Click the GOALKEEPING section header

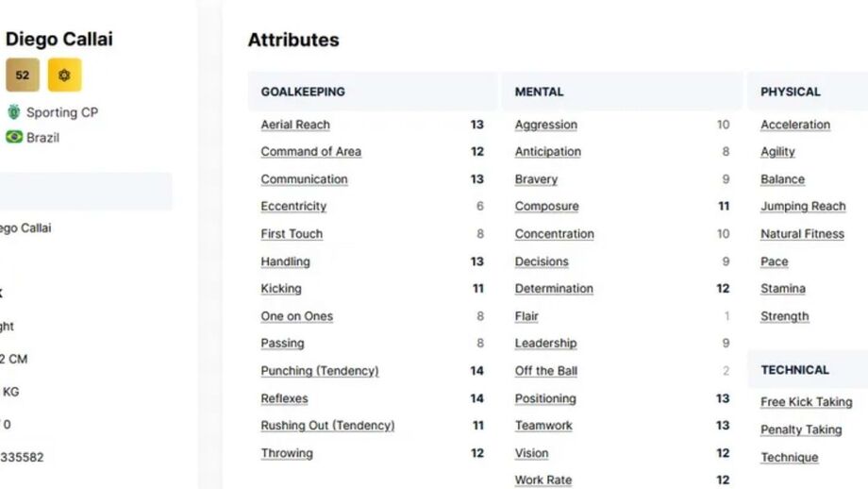303,92
